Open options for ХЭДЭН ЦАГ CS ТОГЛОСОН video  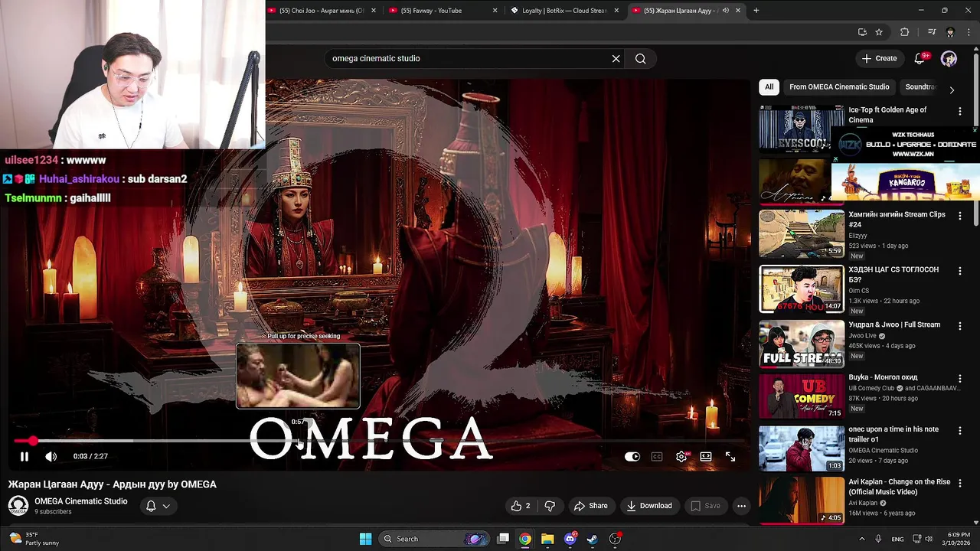click(x=960, y=271)
